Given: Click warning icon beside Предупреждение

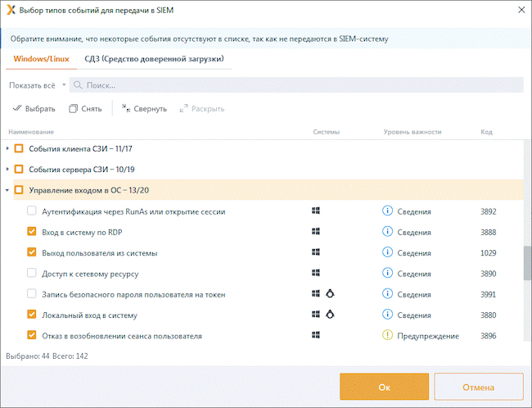Looking at the screenshot, I should pyautogui.click(x=388, y=335).
